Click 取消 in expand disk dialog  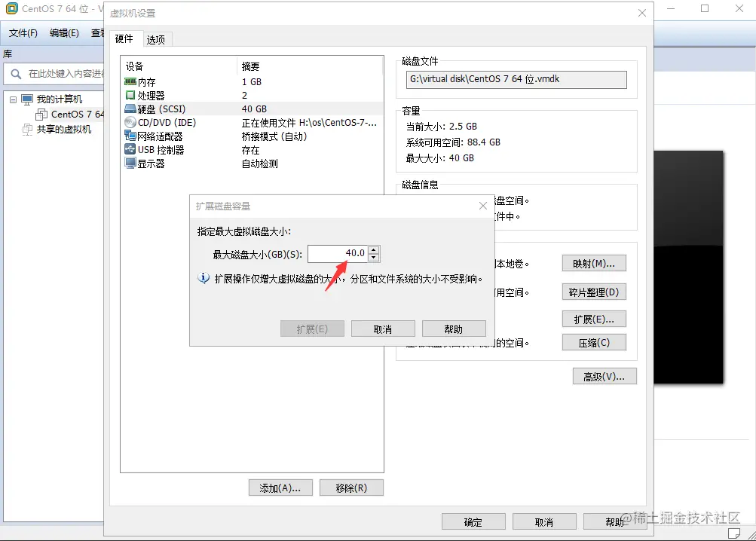coord(383,329)
